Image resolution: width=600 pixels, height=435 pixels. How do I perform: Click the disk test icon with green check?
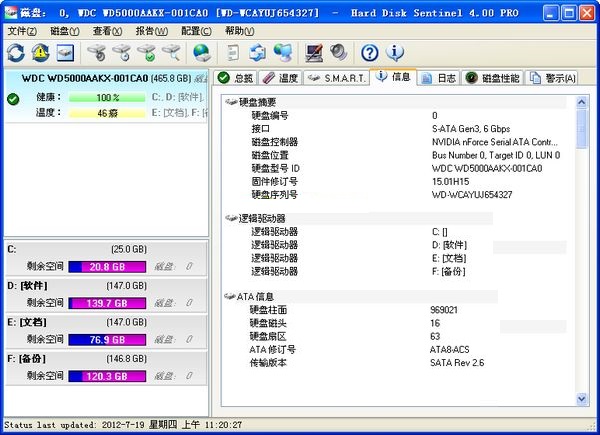pos(147,52)
